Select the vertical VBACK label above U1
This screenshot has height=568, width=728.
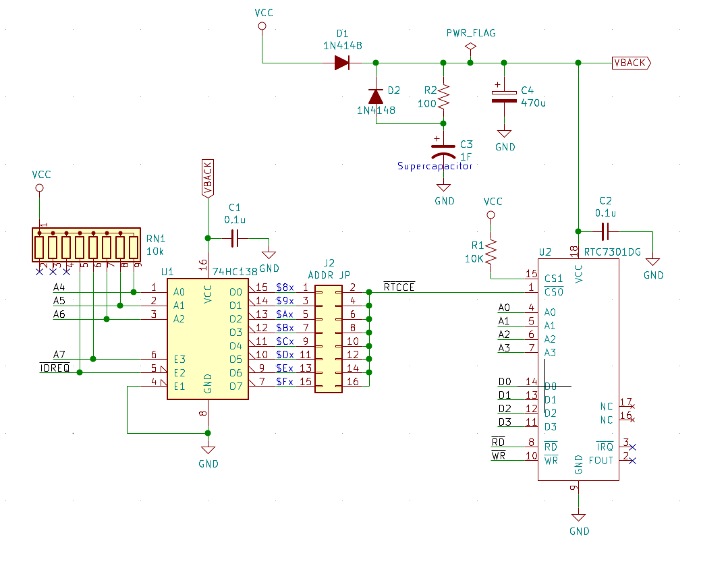pos(208,178)
